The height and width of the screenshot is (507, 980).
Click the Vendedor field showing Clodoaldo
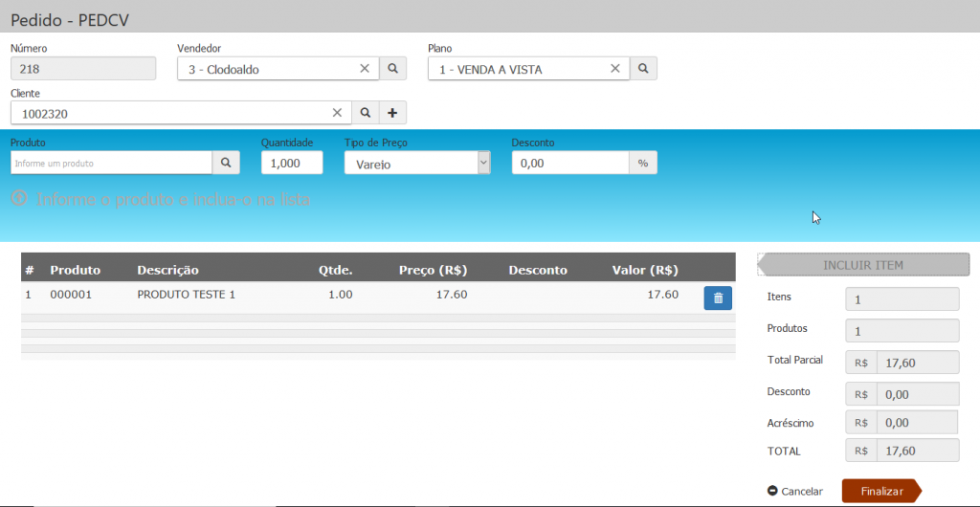(263, 69)
